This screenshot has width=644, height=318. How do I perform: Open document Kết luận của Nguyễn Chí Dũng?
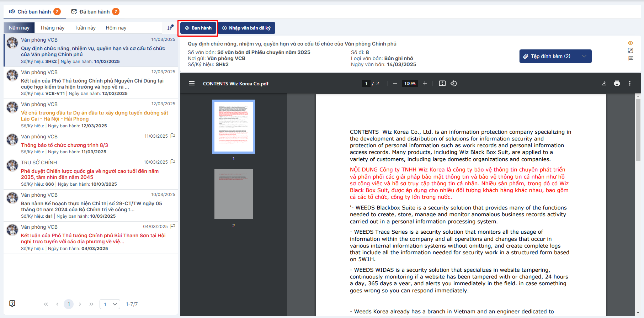(91, 83)
